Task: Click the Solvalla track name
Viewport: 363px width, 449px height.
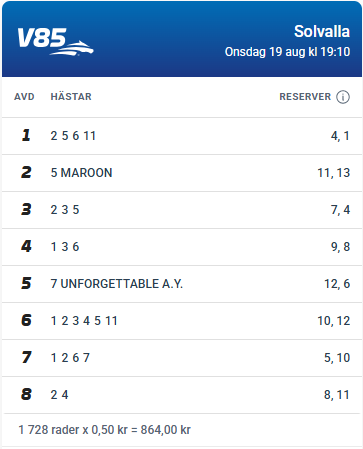Action: pos(322,32)
